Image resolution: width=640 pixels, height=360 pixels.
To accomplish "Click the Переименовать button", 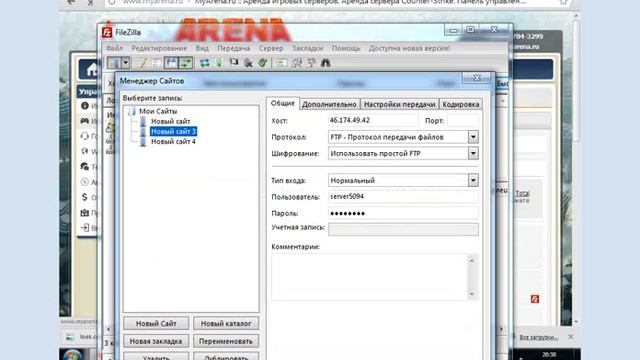I will coord(226,341).
